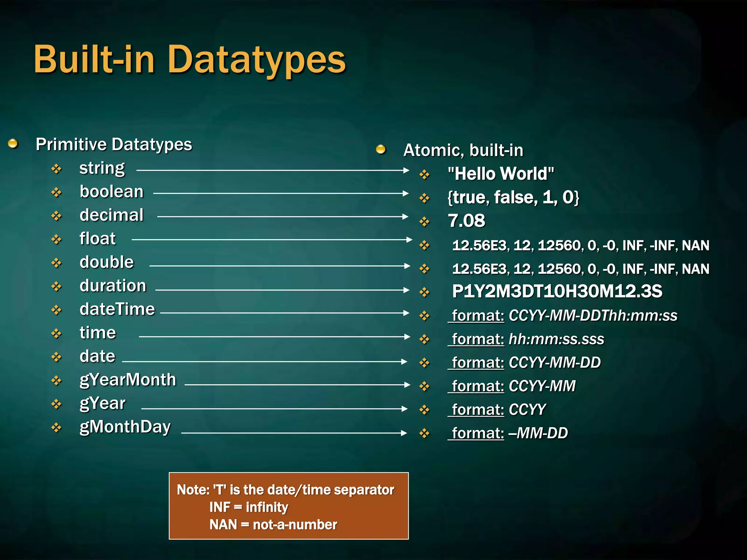
Task: Click the 'gYear' datatype entry
Action: point(102,404)
